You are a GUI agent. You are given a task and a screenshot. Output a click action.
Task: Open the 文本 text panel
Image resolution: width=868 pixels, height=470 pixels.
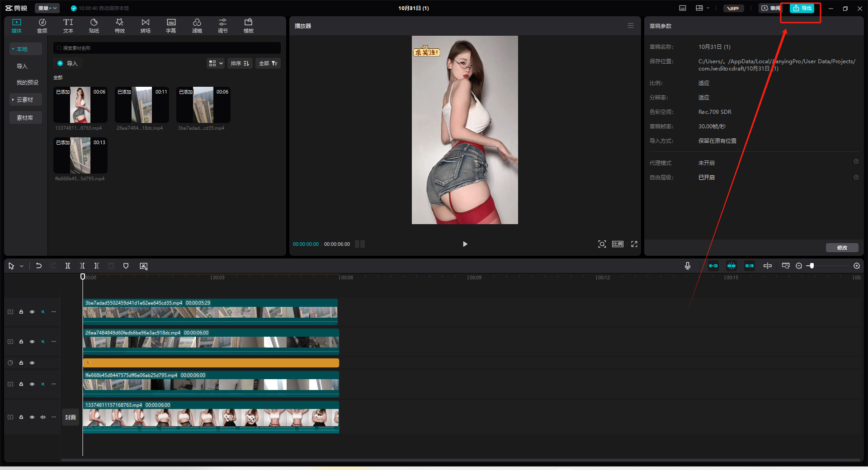click(x=68, y=26)
